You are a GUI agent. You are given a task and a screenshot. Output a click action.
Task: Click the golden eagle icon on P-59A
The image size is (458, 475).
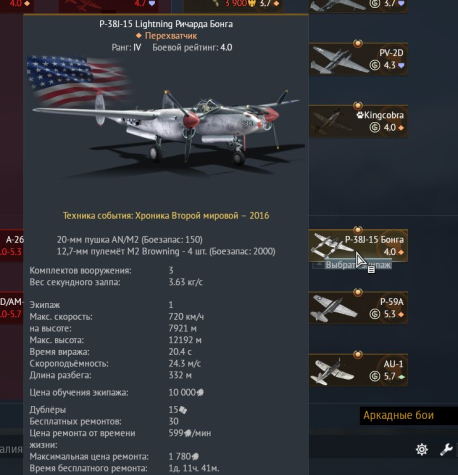pyautogui.click(x=375, y=314)
